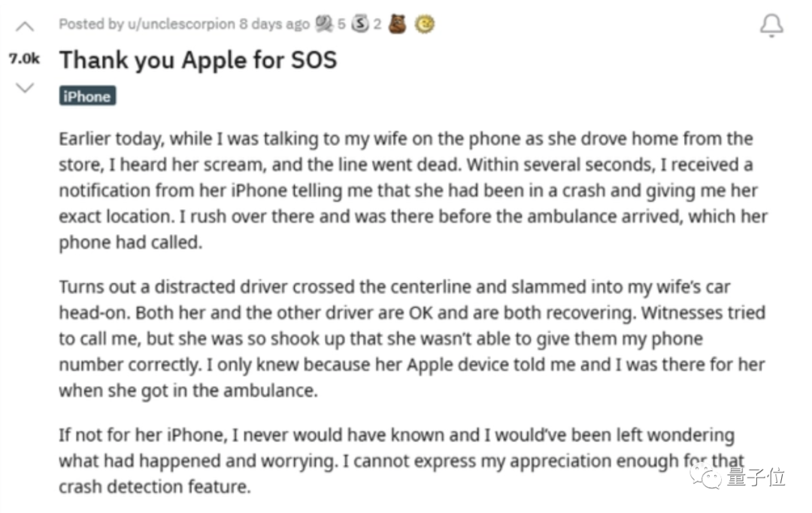Image resolution: width=812 pixels, height=513 pixels.
Task: Click the first award badge with count 5
Action: click(x=325, y=24)
